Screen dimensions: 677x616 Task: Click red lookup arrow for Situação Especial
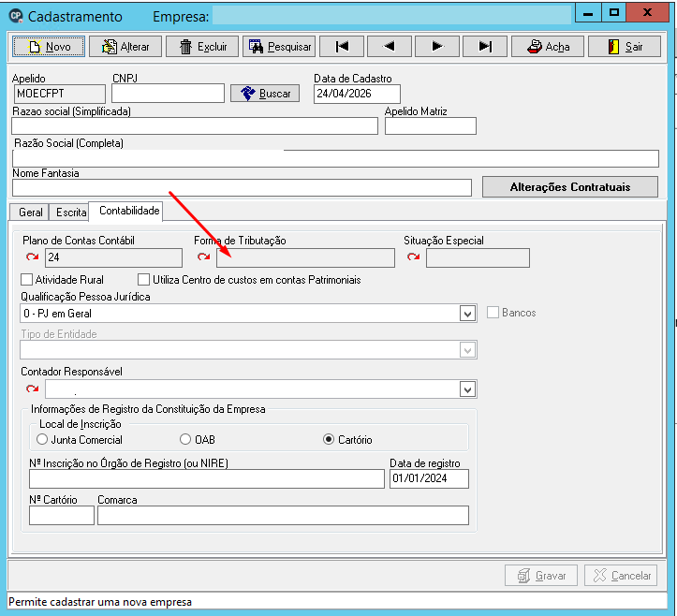pos(414,257)
